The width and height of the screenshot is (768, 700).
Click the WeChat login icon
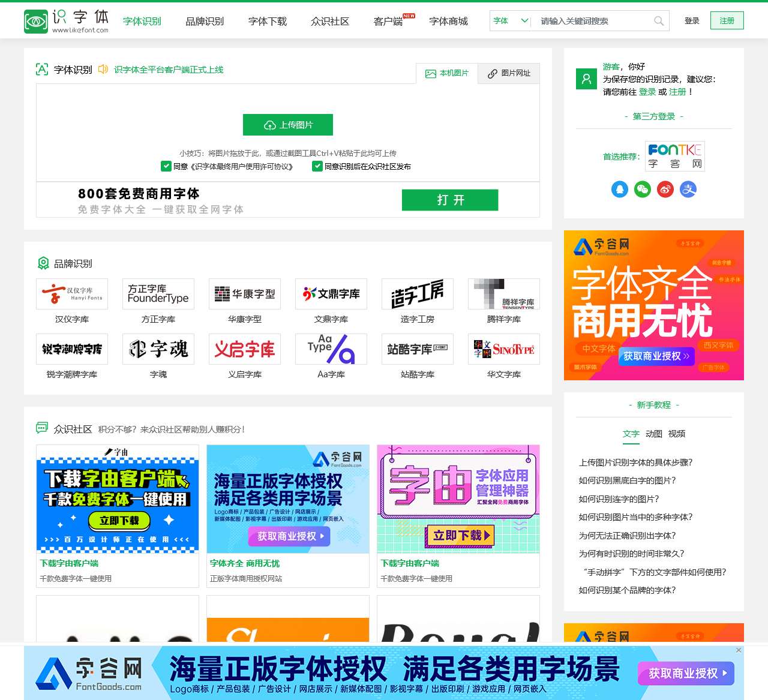pyautogui.click(x=643, y=190)
